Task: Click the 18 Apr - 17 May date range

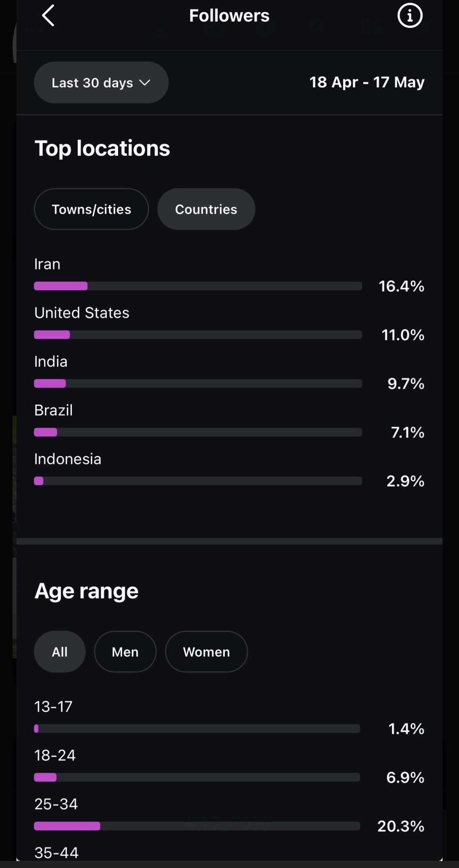Action: (367, 82)
